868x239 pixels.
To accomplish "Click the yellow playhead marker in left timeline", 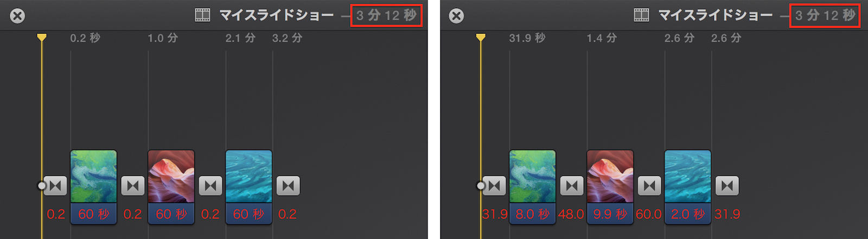I will pos(42,37).
